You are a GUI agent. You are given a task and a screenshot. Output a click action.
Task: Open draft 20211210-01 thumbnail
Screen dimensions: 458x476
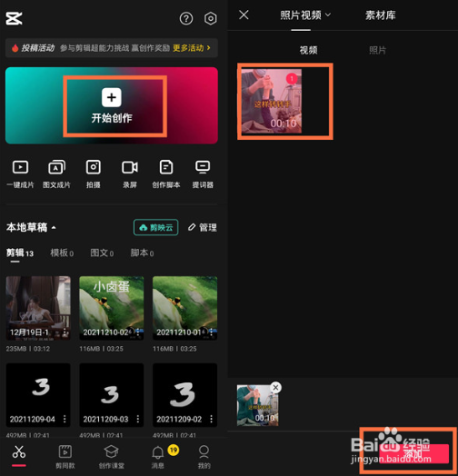[x=185, y=308]
